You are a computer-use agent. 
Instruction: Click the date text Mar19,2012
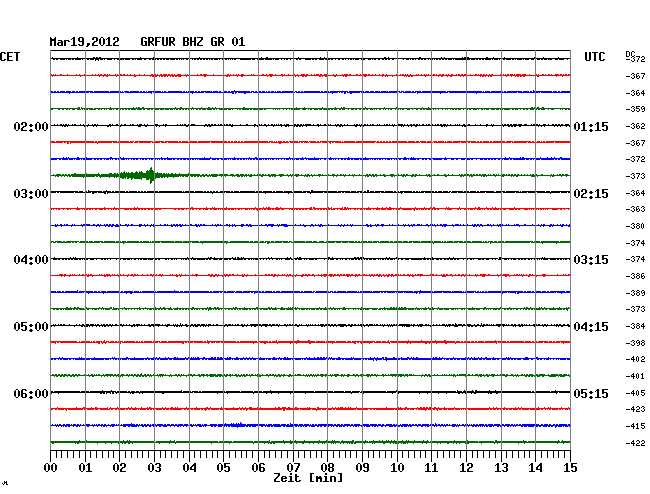[85, 42]
